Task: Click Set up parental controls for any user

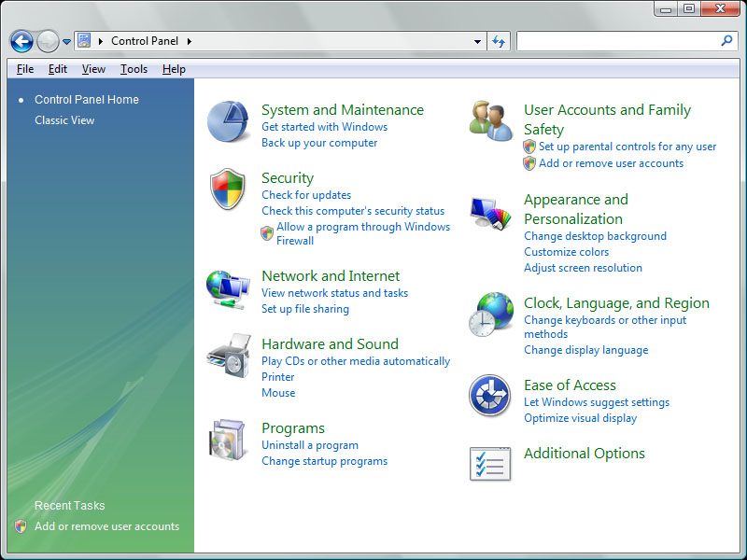Action: (627, 147)
